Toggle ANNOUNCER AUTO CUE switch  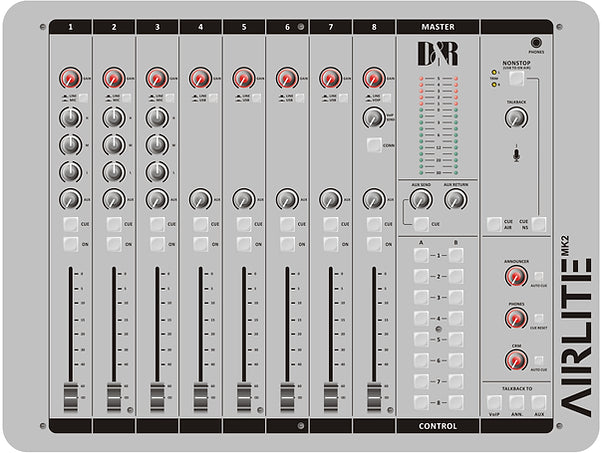(539, 276)
